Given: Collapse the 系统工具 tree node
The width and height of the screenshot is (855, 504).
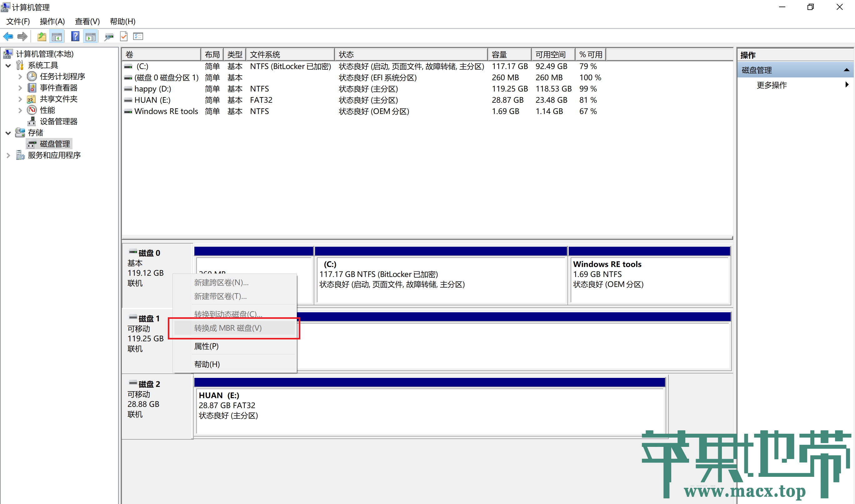Looking at the screenshot, I should point(8,65).
